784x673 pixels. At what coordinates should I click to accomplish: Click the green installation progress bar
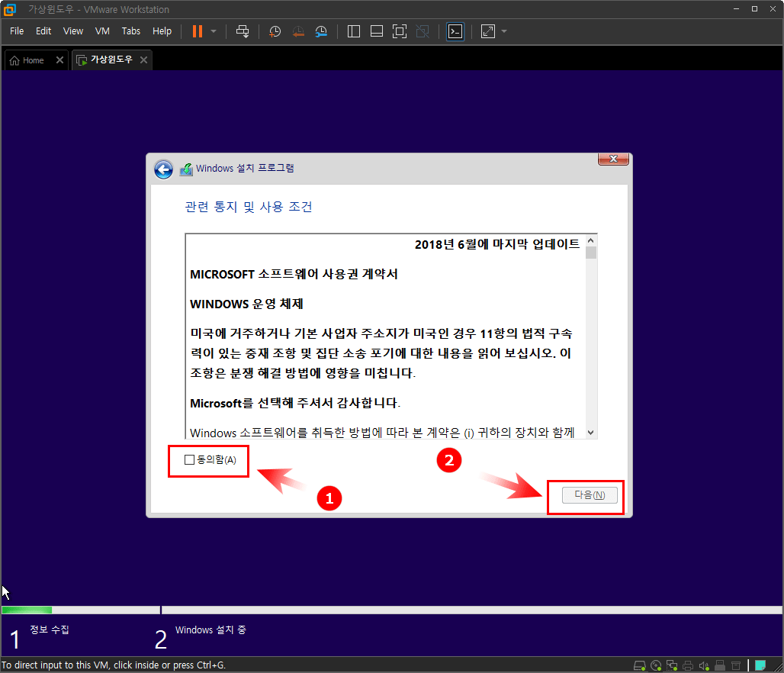click(x=27, y=610)
